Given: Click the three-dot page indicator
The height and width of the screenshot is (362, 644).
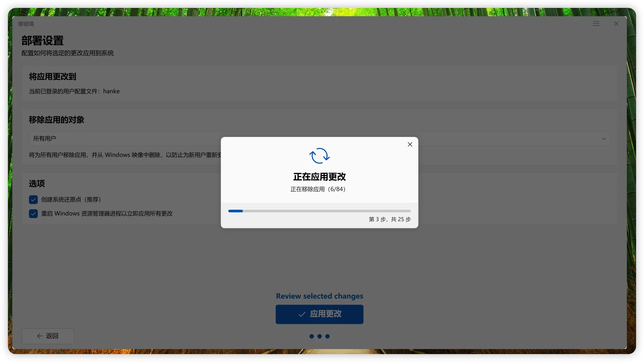Looking at the screenshot, I should point(319,337).
